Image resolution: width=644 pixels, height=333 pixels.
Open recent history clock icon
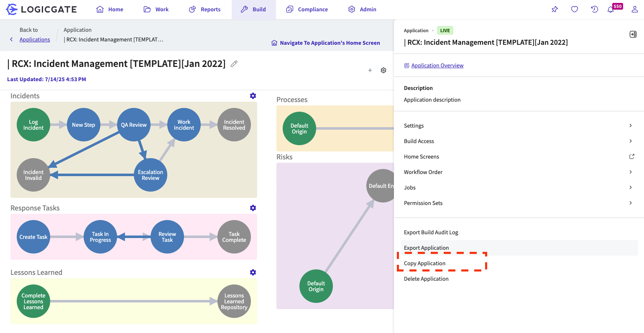pos(594,9)
